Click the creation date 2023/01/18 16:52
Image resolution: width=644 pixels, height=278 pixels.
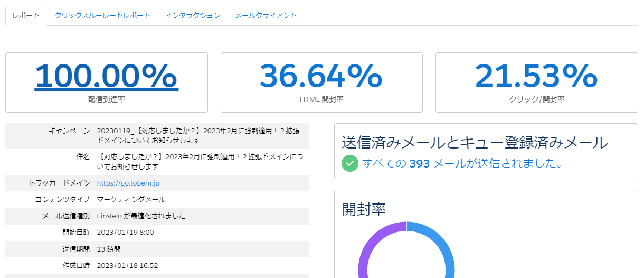(x=127, y=265)
